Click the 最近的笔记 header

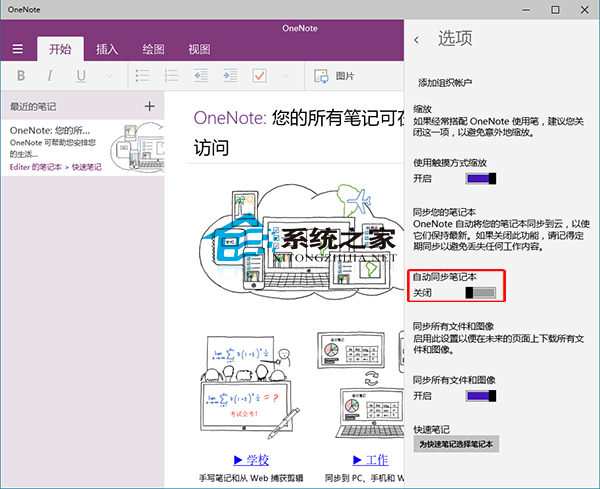click(x=33, y=106)
